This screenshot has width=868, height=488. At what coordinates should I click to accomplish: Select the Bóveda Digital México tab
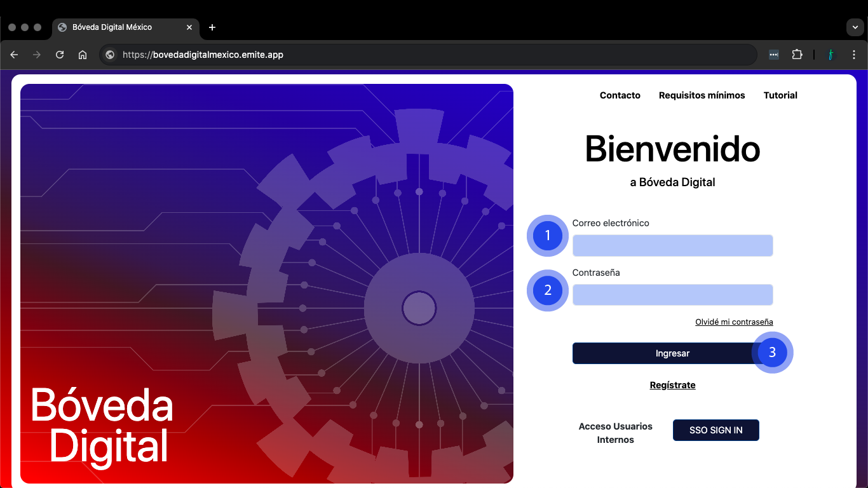(125, 27)
